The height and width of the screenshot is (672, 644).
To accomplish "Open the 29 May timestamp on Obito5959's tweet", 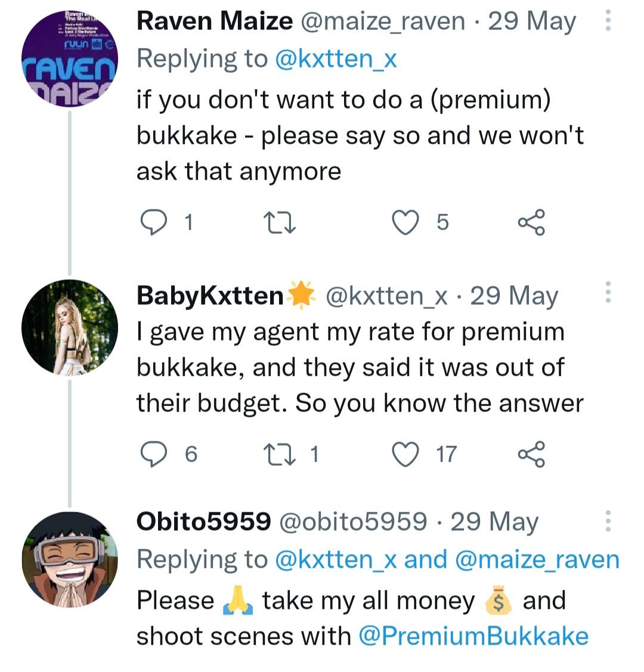I will click(494, 522).
